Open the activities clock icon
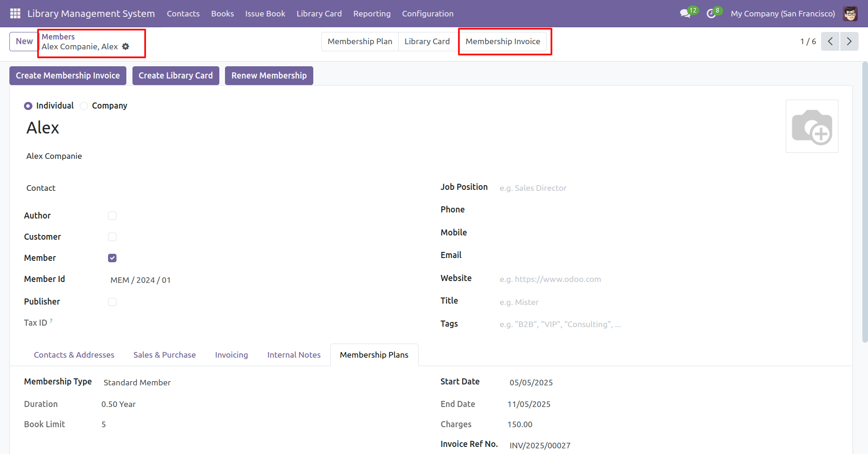 (x=711, y=14)
